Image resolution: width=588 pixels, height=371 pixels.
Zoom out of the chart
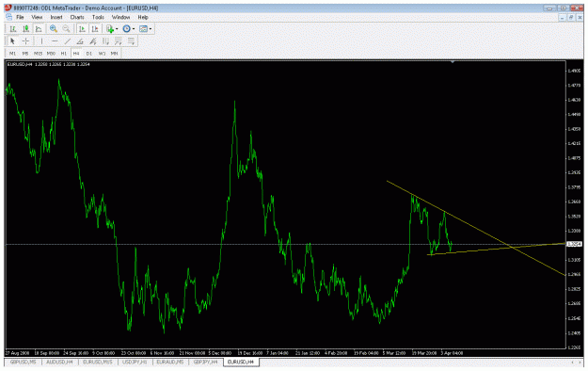(67, 29)
